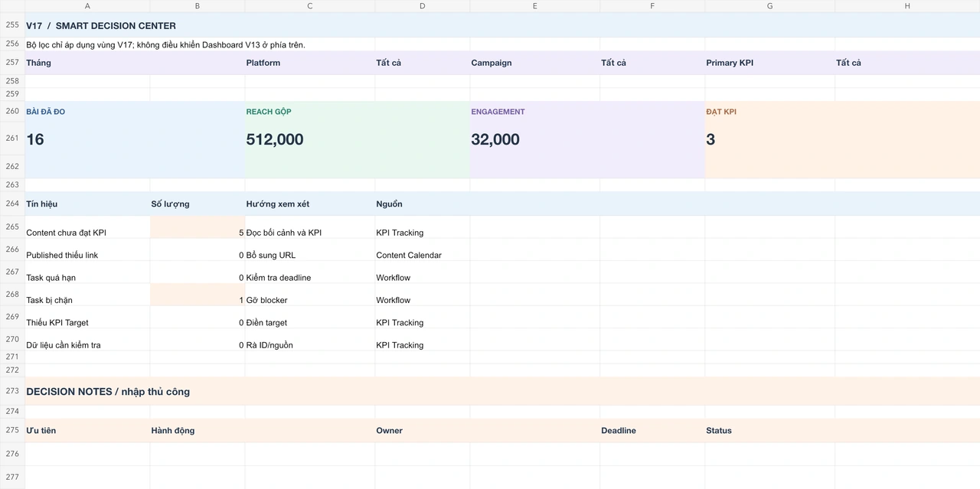Screen dimensions: 980x489
Task: Click the BÀI ĐÃ ĐO card label
Action: point(45,112)
